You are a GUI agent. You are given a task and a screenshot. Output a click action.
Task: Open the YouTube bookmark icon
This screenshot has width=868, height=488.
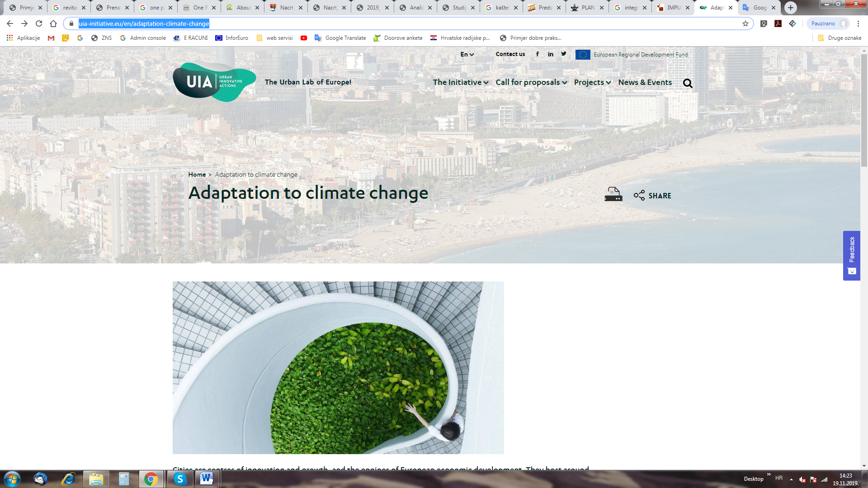[x=304, y=38]
